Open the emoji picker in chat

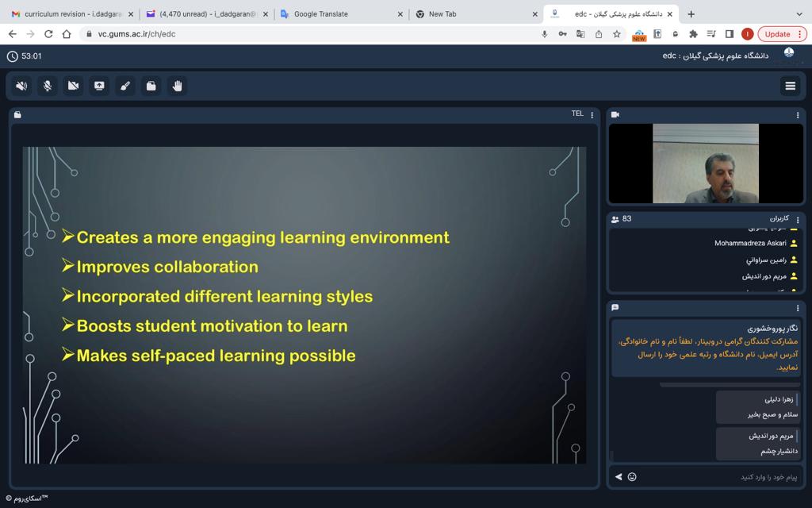pyautogui.click(x=632, y=477)
